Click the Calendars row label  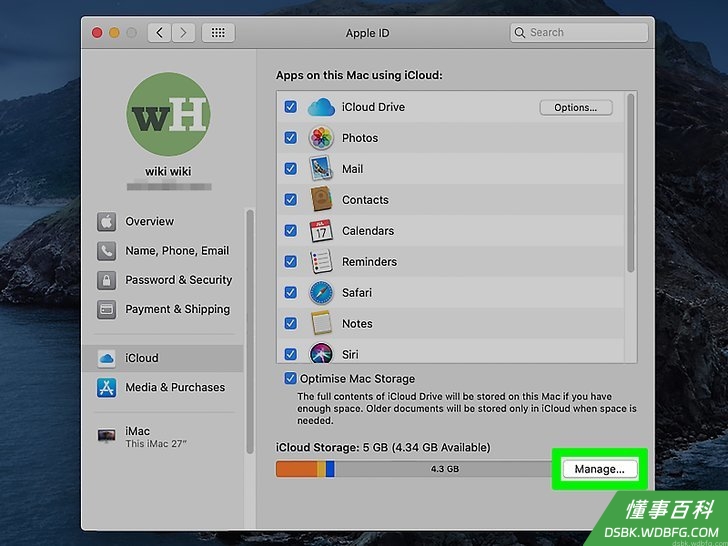368,231
